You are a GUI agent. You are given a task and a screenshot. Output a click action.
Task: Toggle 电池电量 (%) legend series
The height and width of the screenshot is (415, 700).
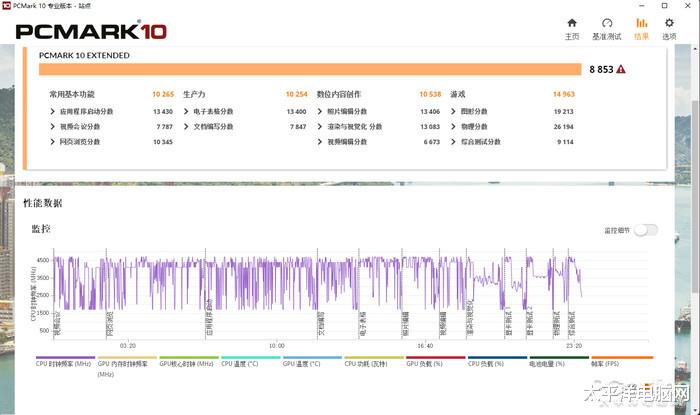(559, 361)
